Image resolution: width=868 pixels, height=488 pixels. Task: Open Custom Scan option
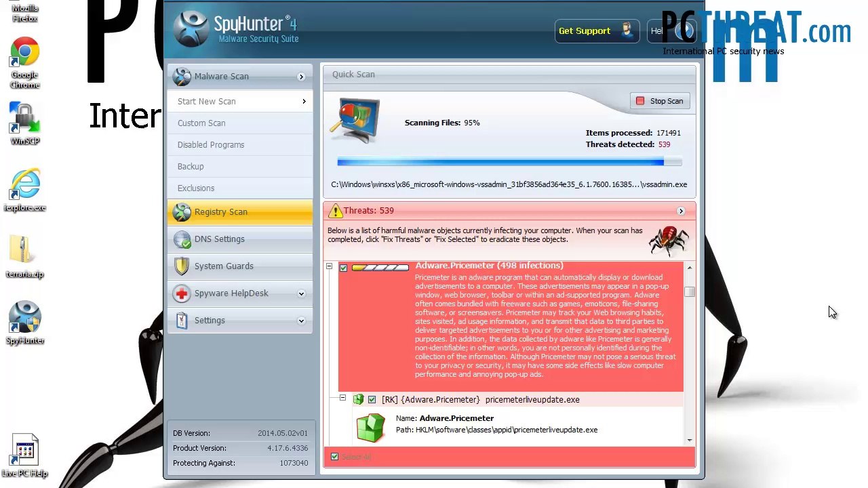(x=240, y=123)
